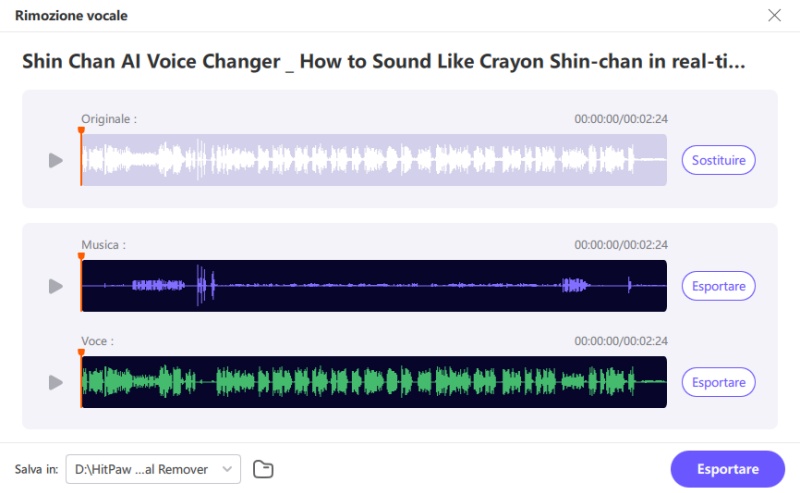Close the Rimozione vocale dialog
Image resolution: width=800 pixels, height=493 pixels.
point(774,15)
